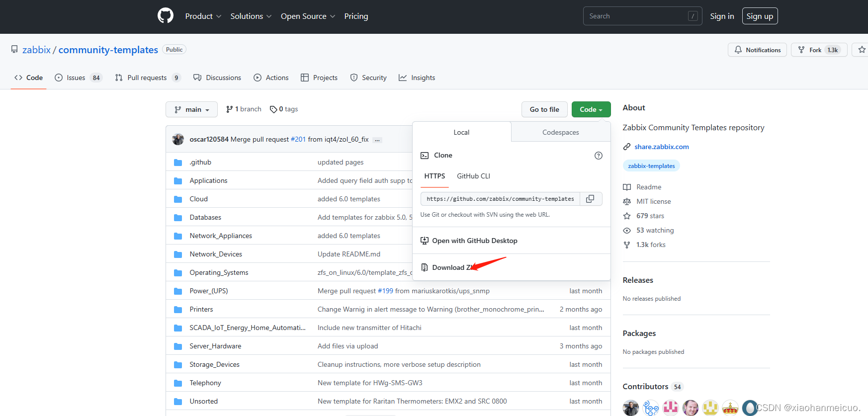Viewport: 868px width, 416px height.
Task: Click the zabbix-templates topic tag
Action: [x=651, y=166]
